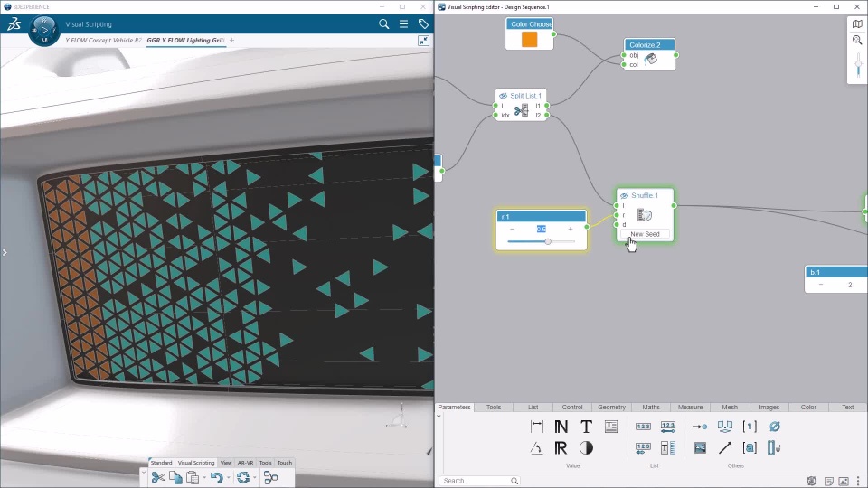
Task: Click the plus button on r.1 node
Action: [571, 229]
